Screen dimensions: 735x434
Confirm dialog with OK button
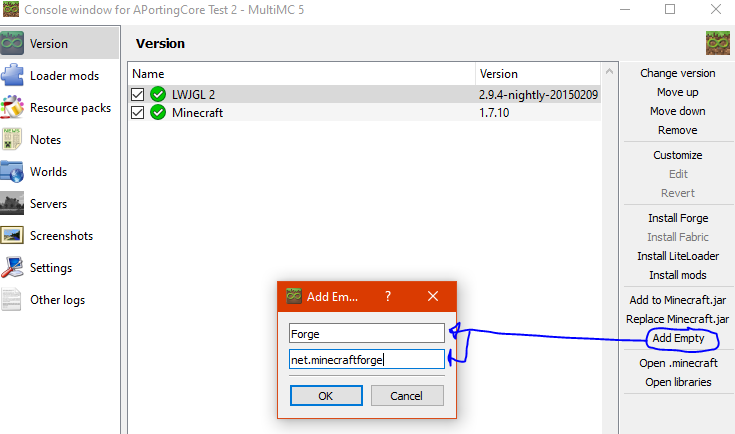[326, 396]
